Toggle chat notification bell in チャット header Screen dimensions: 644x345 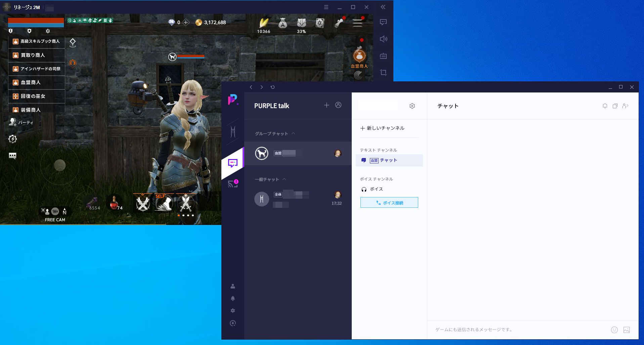[x=605, y=106]
